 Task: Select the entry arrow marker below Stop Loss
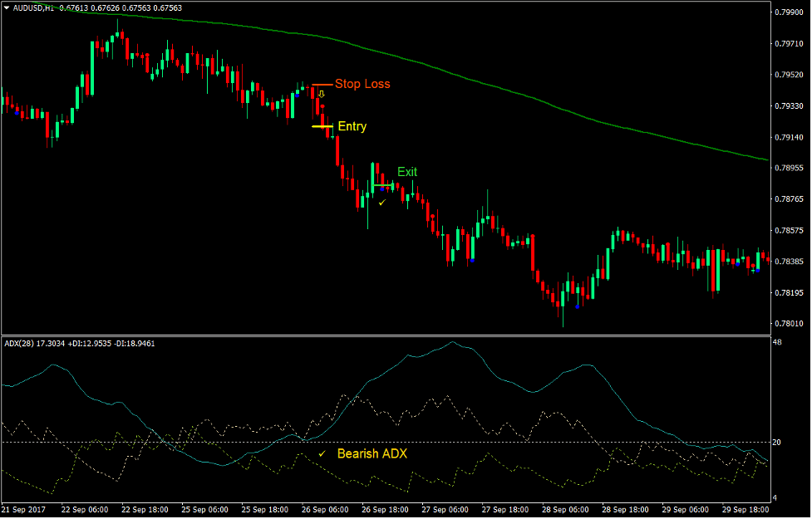322,94
